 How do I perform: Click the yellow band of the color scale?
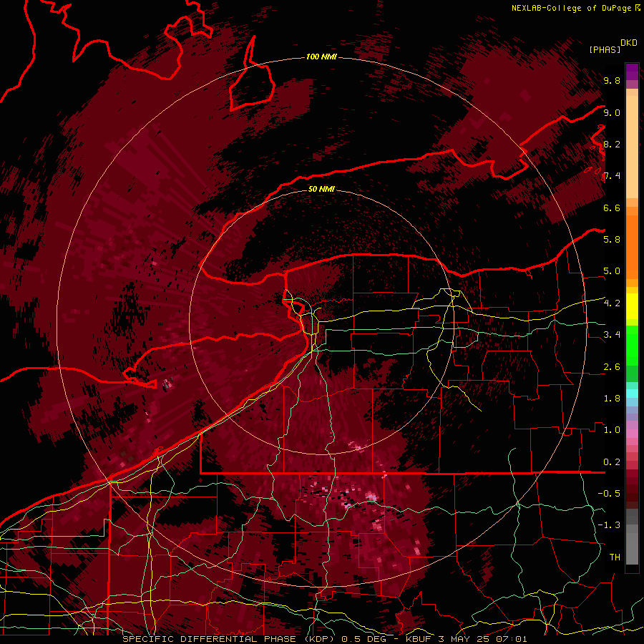pos(632,306)
